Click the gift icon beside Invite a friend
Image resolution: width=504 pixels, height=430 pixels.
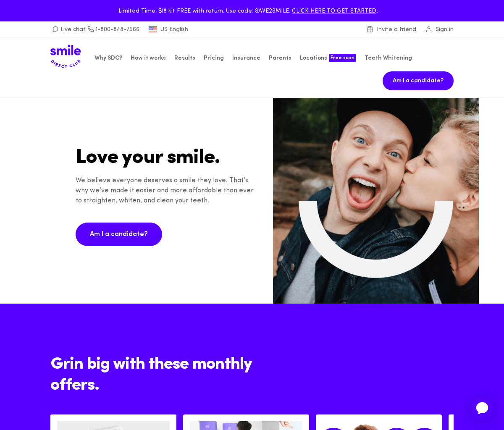tap(370, 29)
